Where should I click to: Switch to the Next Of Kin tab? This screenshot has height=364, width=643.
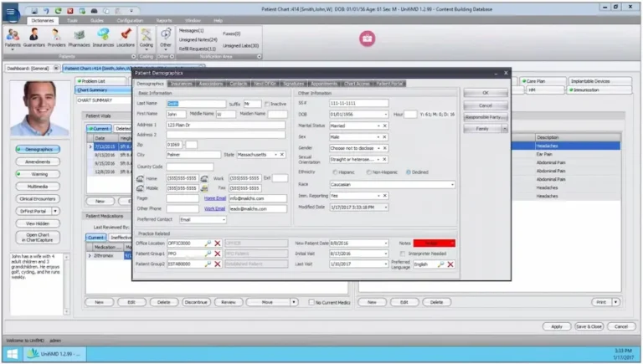(x=265, y=84)
